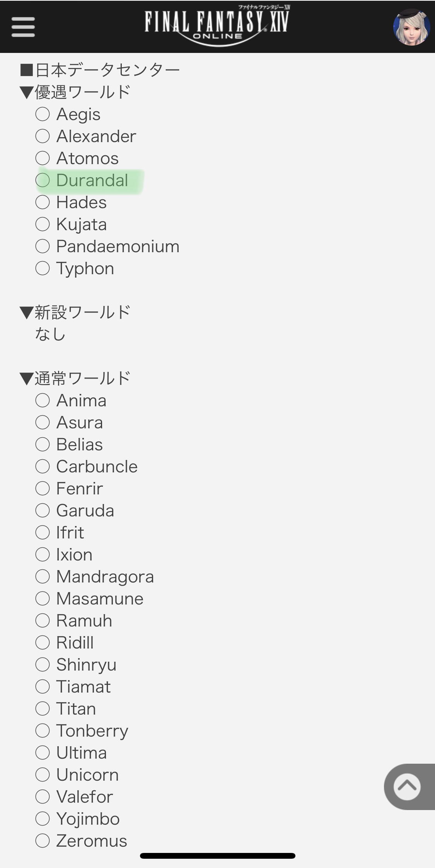
Task: Select the Durandal radio button
Action: click(x=43, y=180)
